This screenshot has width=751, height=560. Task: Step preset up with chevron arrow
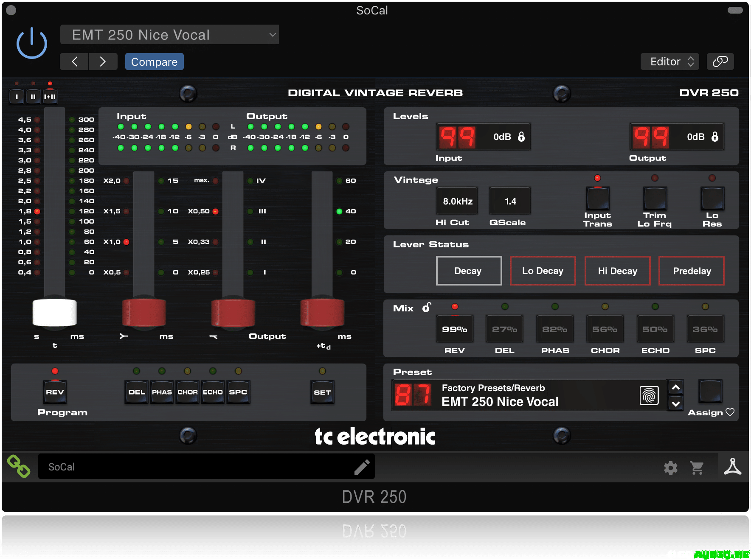click(x=676, y=387)
